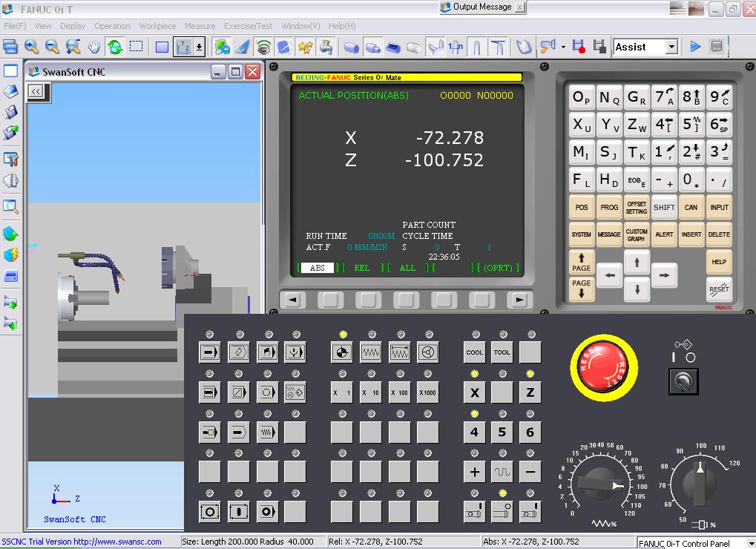This screenshot has width=756, height=549.
Task: Click the red emergency stop button
Action: pos(604,368)
